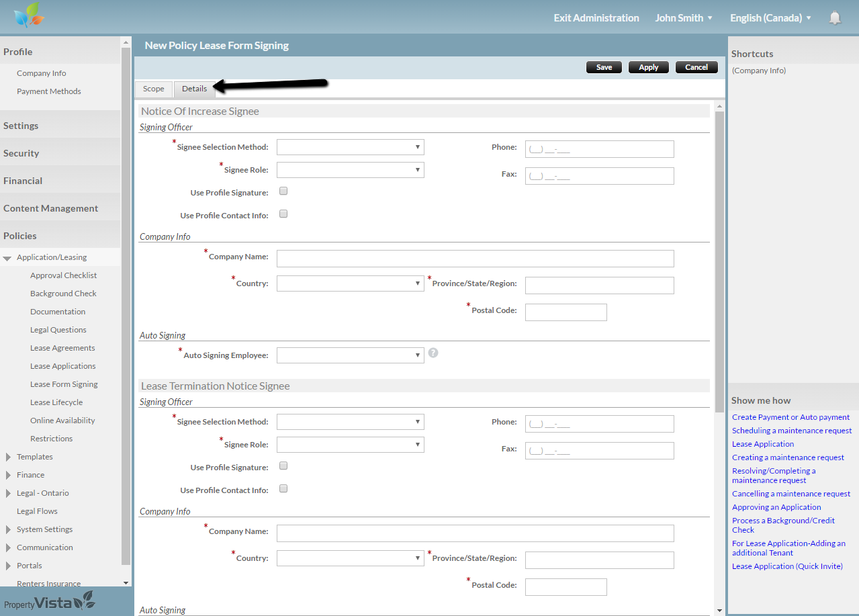This screenshot has width=859, height=616.
Task: Click the help icon beside Auto Signing Employee
Action: [x=433, y=353]
